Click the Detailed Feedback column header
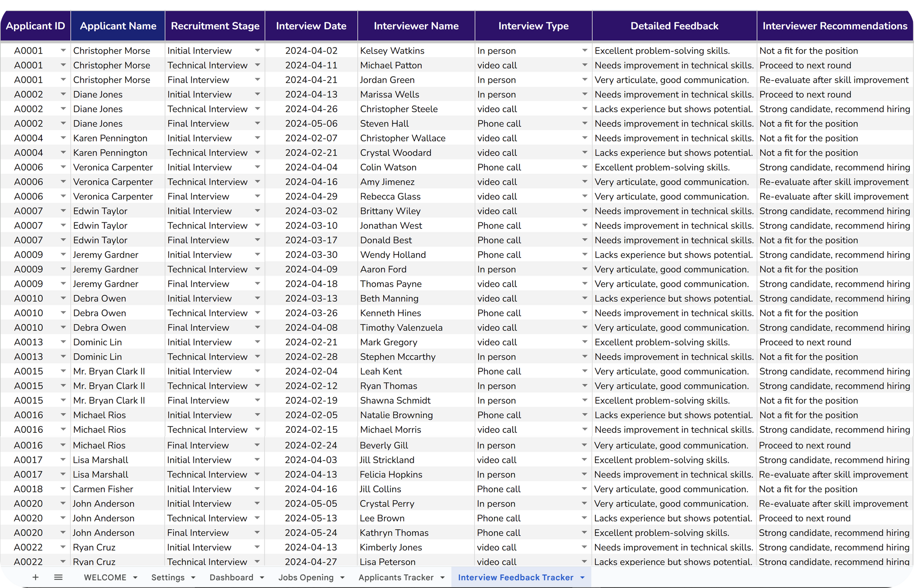914x588 pixels. coord(674,26)
